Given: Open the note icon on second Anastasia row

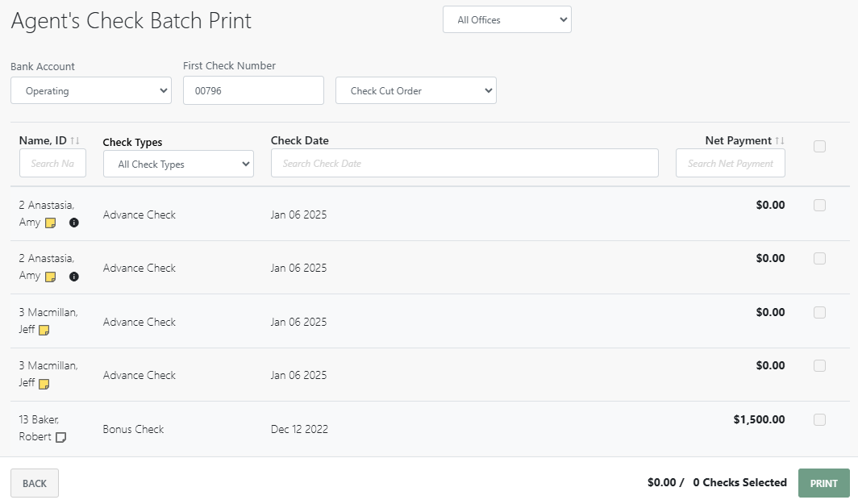Looking at the screenshot, I should (x=50, y=277).
